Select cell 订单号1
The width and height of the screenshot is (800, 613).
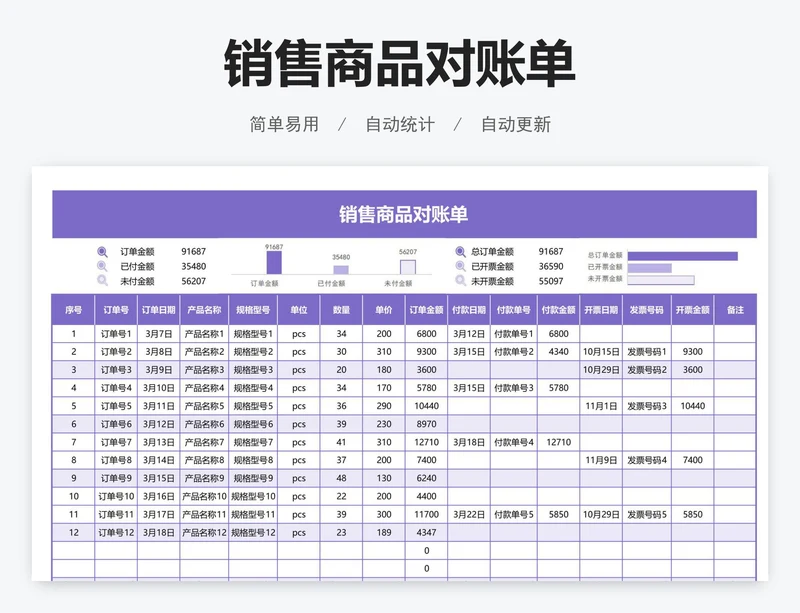point(116,334)
